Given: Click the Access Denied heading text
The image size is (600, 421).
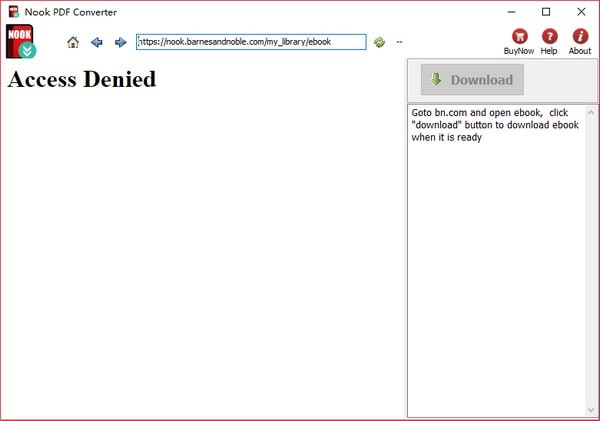Looking at the screenshot, I should click(82, 78).
